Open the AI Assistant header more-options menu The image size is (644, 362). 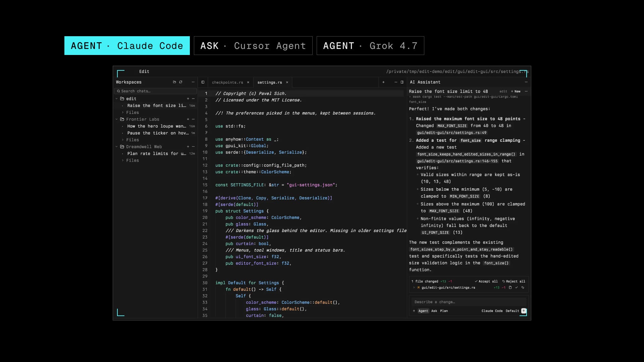pos(526,82)
